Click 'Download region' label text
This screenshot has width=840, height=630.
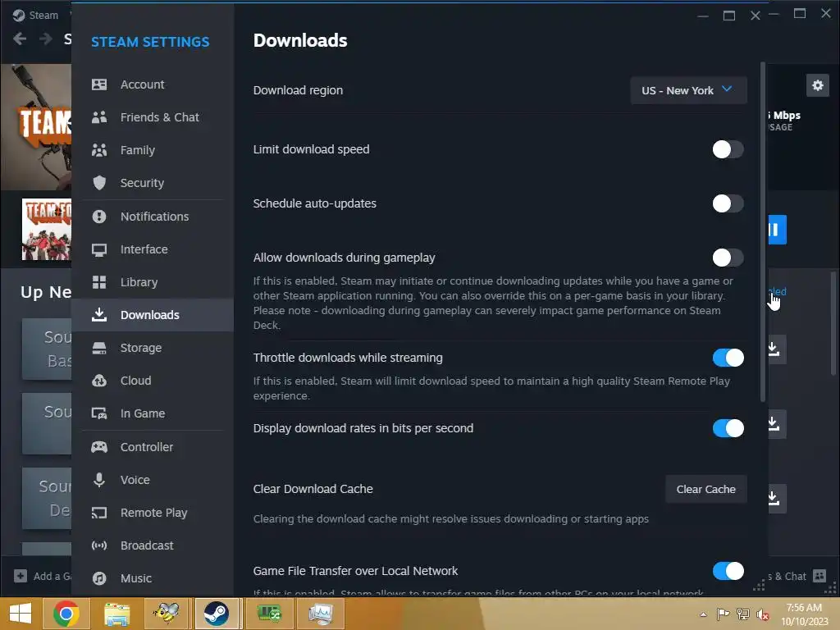298,90
